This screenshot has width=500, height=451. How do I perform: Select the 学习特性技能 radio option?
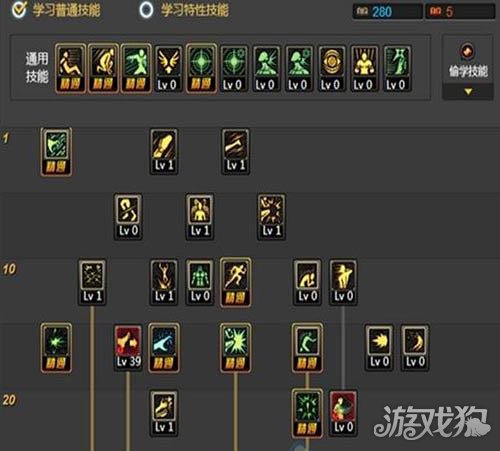184,10
